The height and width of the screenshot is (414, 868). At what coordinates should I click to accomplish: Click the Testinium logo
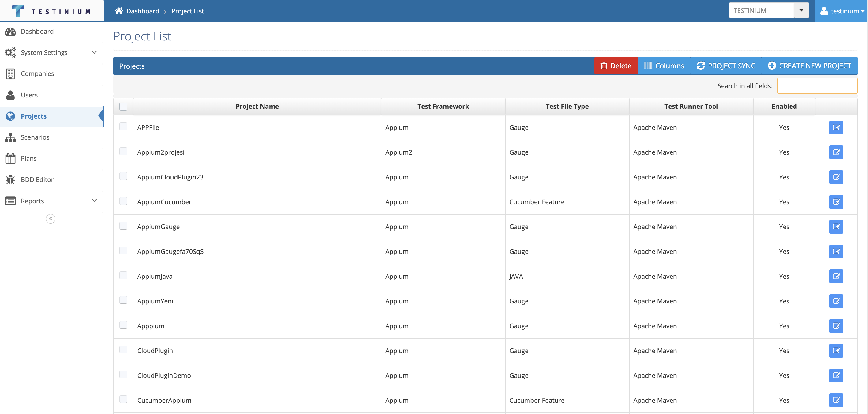tap(51, 11)
